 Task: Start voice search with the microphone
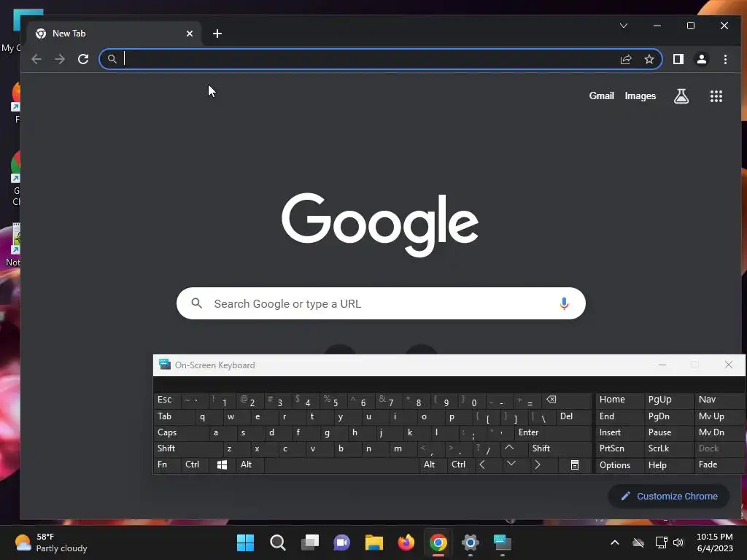[564, 304]
